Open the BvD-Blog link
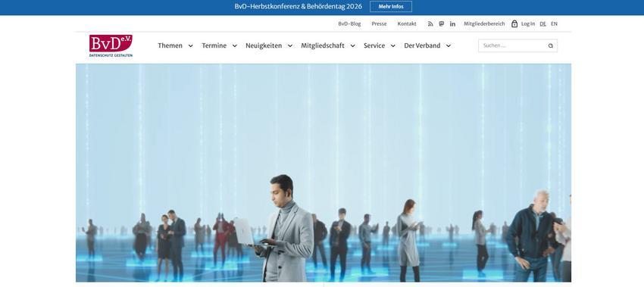Viewport: 644px width, 287px height. click(x=349, y=23)
